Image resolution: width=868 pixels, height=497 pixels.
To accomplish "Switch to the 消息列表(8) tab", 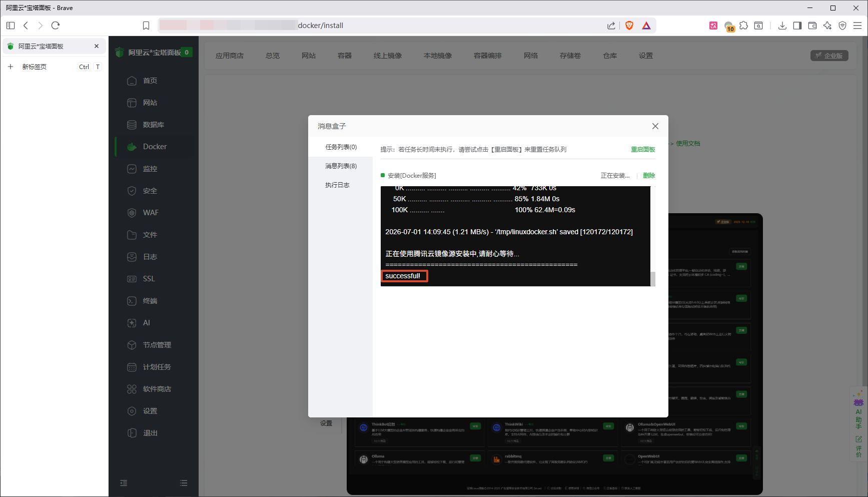I will coord(341,166).
